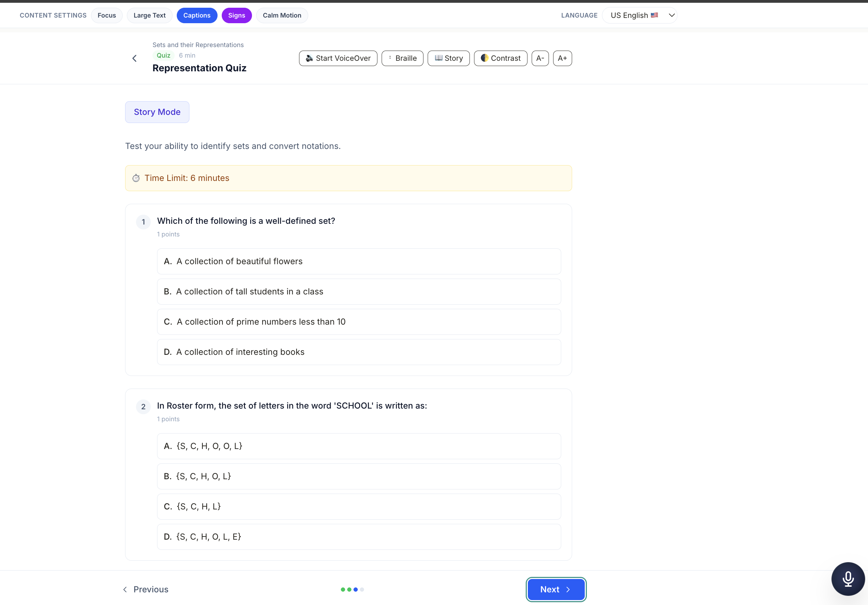This screenshot has height=605, width=868.
Task: Switch to Story view using the book icon
Action: coord(448,58)
